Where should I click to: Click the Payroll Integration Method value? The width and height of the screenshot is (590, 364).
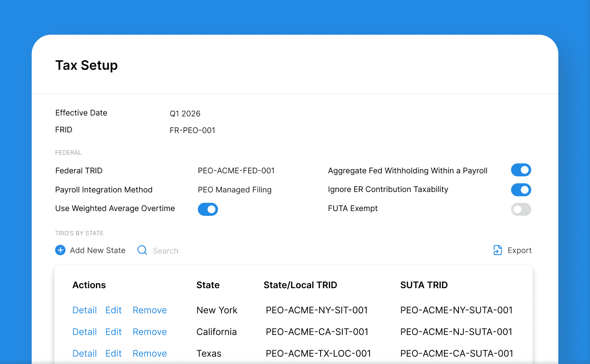[x=235, y=190]
